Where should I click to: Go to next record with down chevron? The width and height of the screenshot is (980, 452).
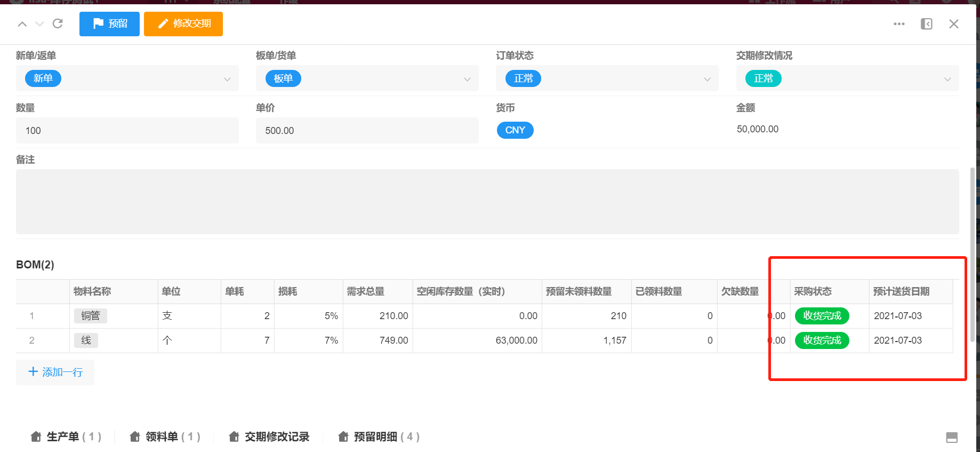[x=39, y=24]
